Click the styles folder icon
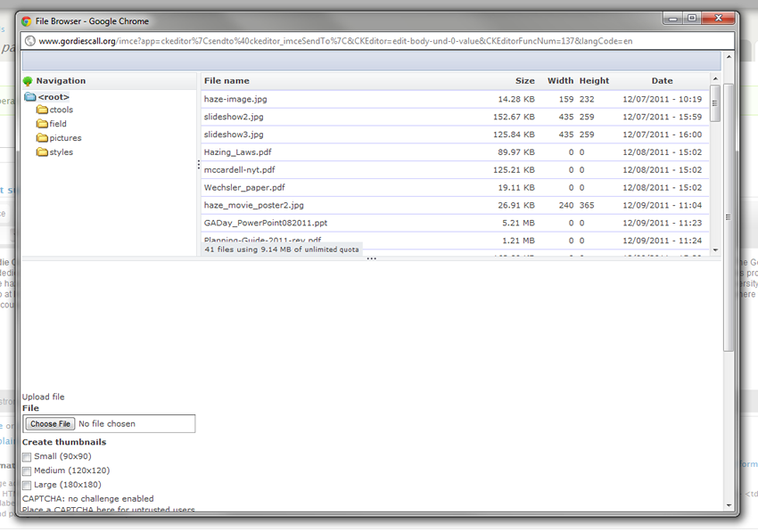758x532 pixels. [x=42, y=152]
